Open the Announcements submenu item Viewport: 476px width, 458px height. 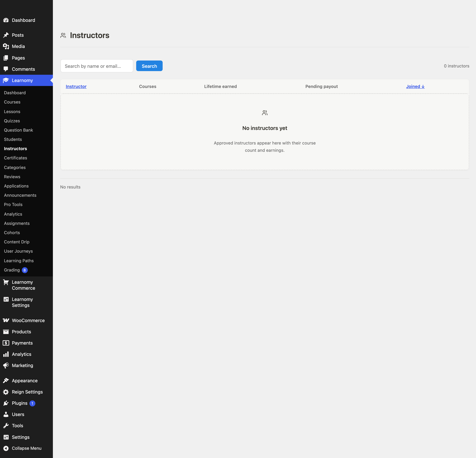click(x=20, y=195)
